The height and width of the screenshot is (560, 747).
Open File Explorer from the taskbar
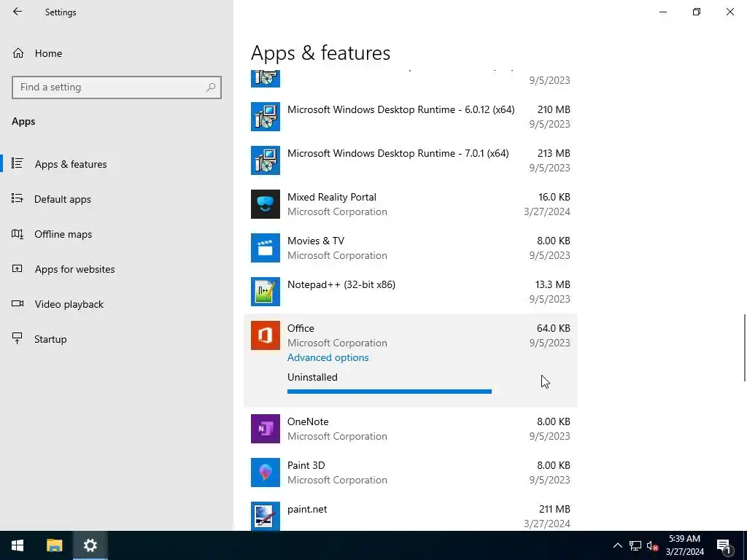54,545
